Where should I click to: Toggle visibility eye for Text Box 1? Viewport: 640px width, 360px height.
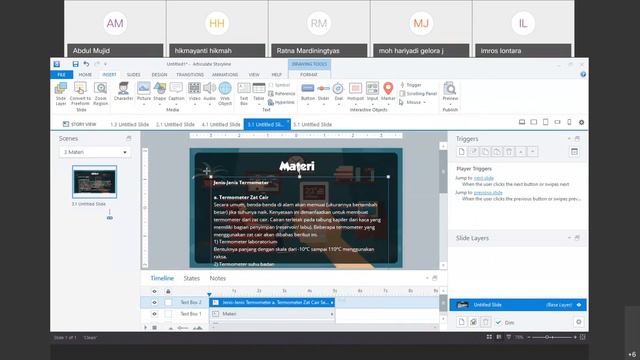click(x=154, y=314)
